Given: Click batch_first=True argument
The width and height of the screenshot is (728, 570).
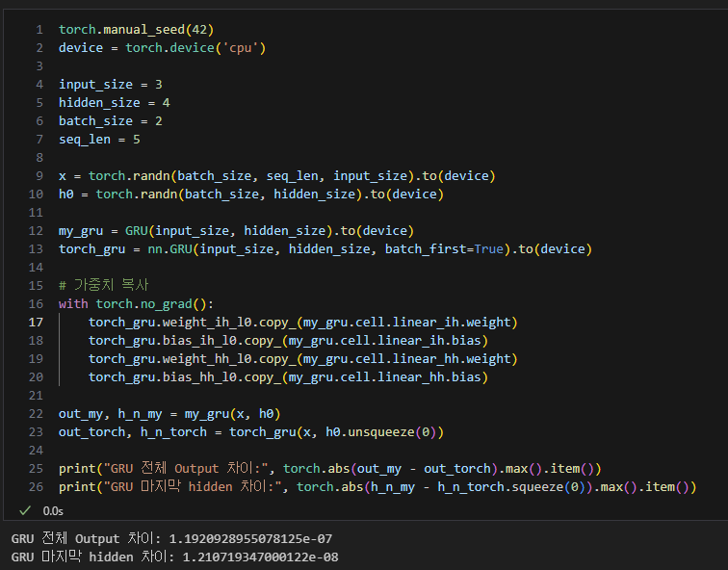Looking at the screenshot, I should pyautogui.click(x=444, y=249).
